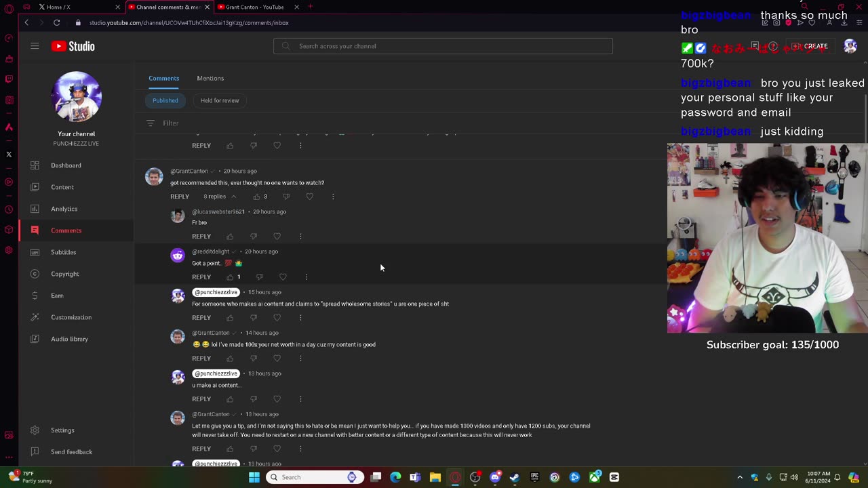Open the Content sidebar section
868x488 pixels.
(x=62, y=187)
